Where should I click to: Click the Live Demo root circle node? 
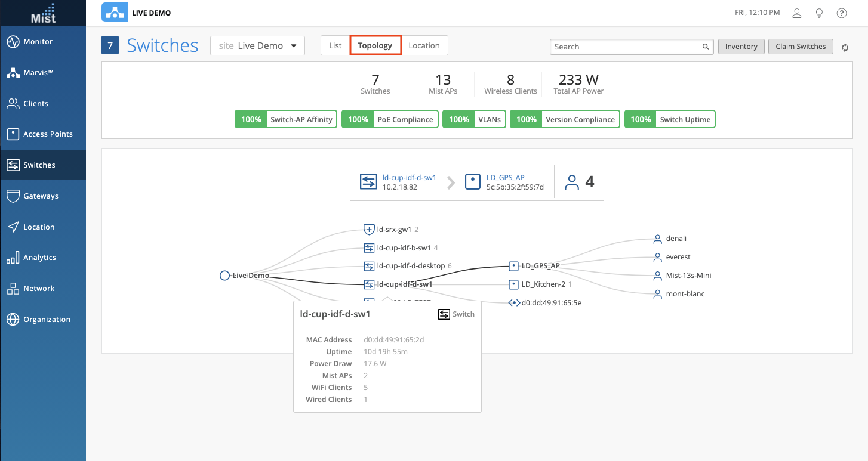tap(224, 276)
